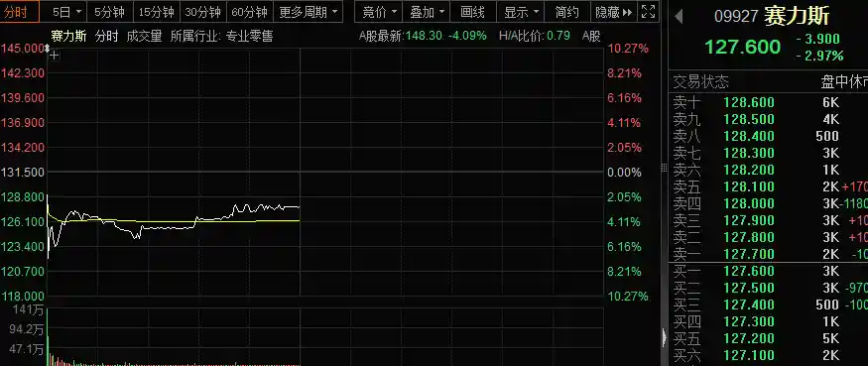Click the 卖九 128.500 order row

tap(769, 119)
